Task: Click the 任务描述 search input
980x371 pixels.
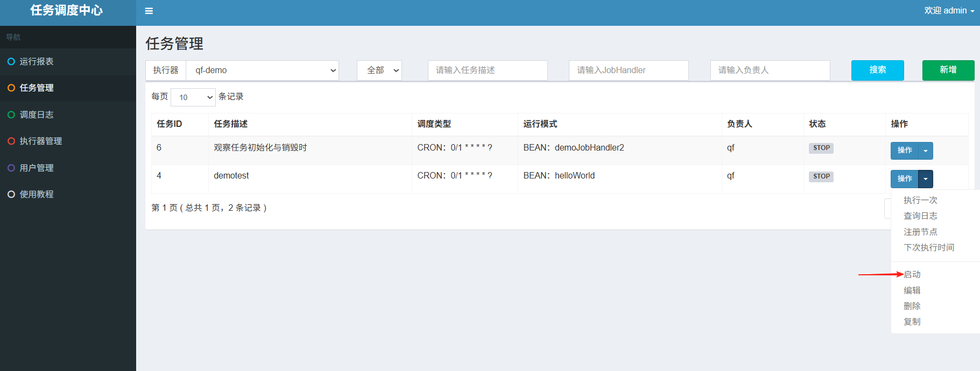Action: pos(488,70)
